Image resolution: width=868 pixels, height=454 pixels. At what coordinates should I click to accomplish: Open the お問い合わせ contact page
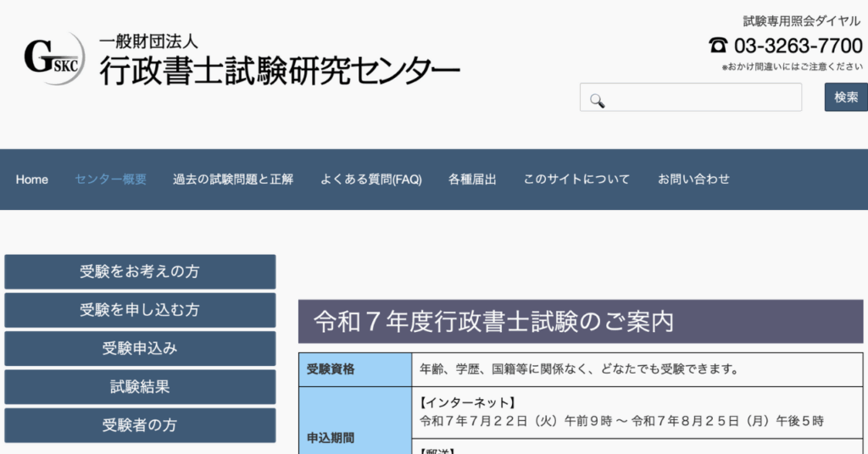tap(693, 180)
